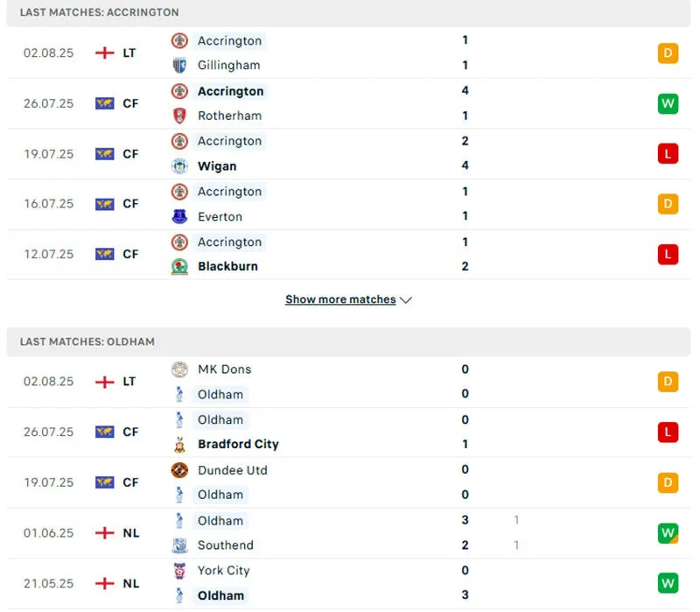Image resolution: width=700 pixels, height=612 pixels.
Task: Click the W badge for York City vs Oldham
Action: (x=668, y=583)
